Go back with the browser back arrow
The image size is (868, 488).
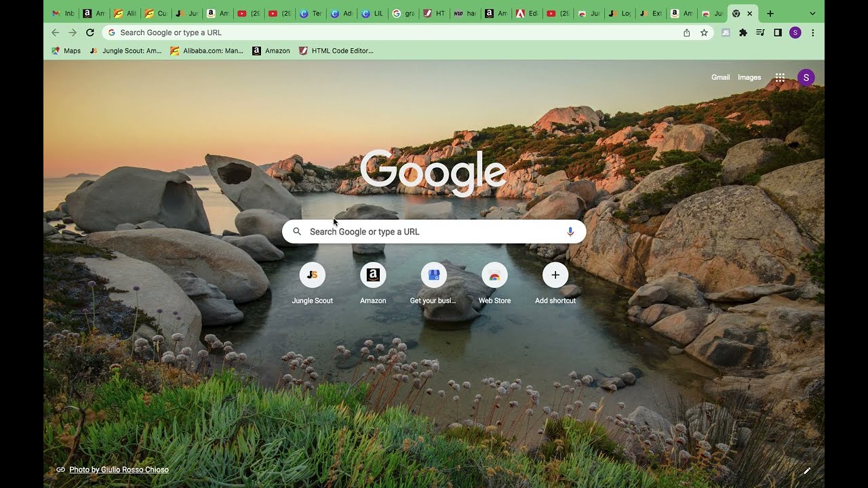pos(55,33)
